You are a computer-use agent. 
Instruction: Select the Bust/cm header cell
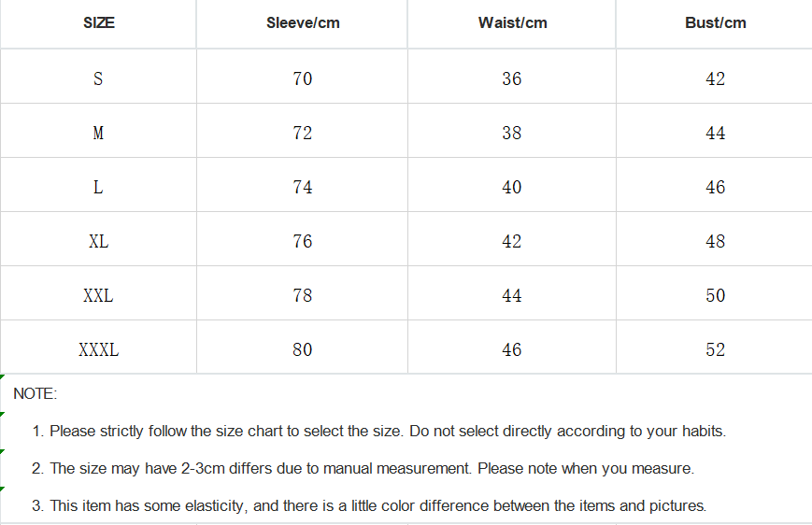[715, 23]
